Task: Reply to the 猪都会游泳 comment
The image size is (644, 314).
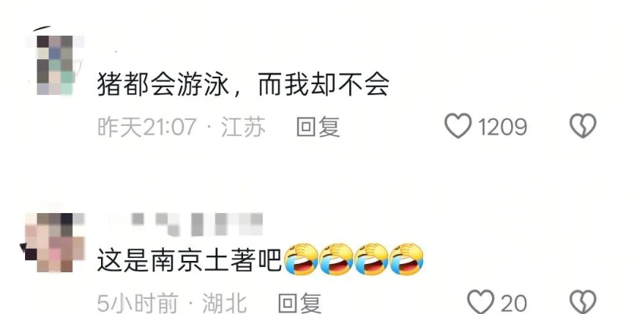Action: pyautogui.click(x=318, y=126)
